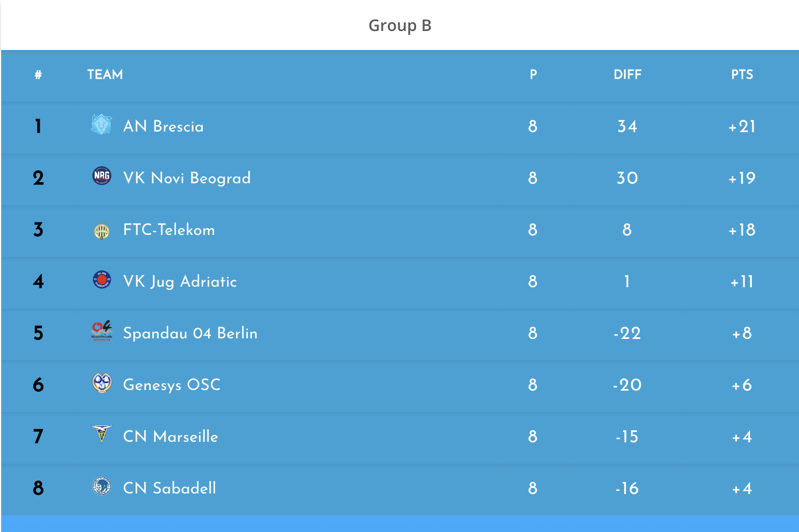Sort by the DIFF column header
Viewport: 799px width, 532px height.
click(x=627, y=75)
